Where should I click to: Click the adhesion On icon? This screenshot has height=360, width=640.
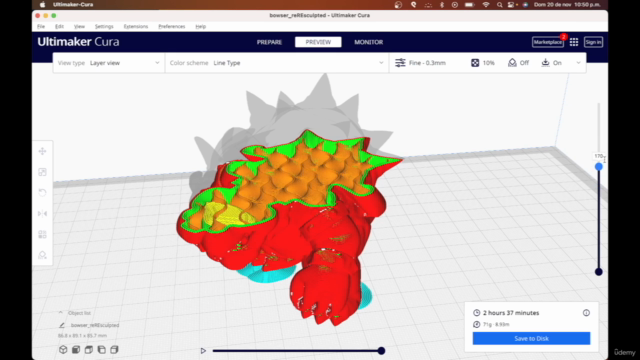point(545,62)
